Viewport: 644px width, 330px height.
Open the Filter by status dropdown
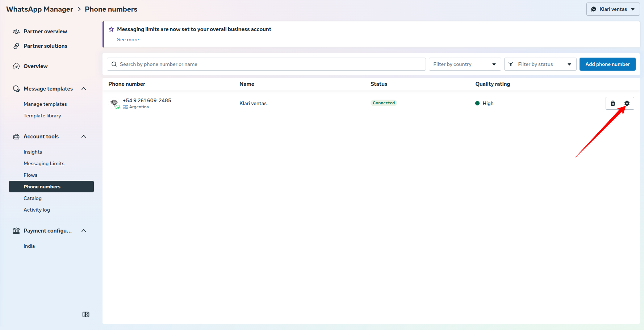[x=540, y=64]
